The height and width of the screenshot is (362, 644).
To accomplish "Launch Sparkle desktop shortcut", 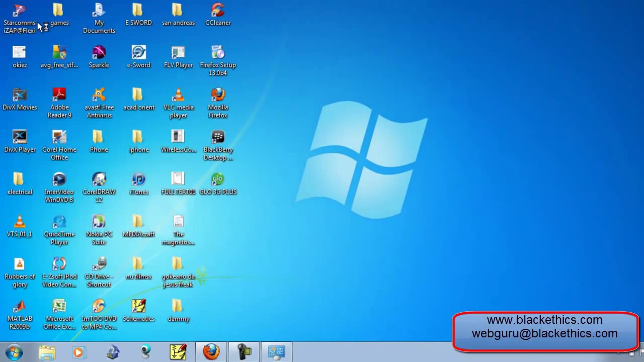I will pyautogui.click(x=99, y=57).
